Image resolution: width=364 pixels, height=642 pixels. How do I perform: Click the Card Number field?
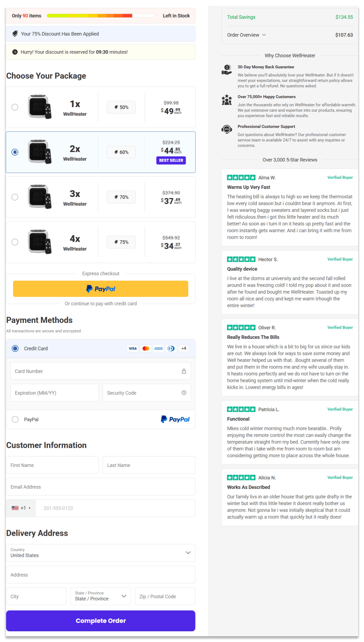[101, 371]
